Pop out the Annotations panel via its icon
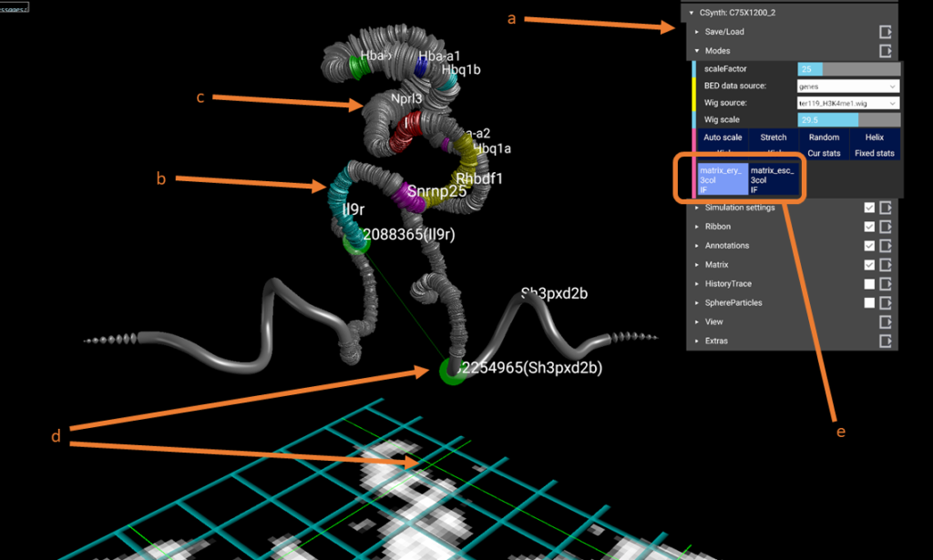 pos(885,246)
